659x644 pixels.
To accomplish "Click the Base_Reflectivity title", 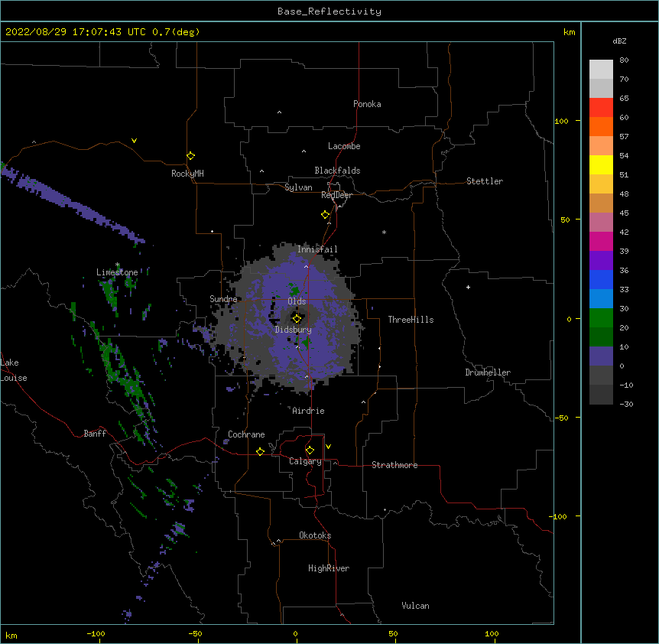I will (x=329, y=11).
